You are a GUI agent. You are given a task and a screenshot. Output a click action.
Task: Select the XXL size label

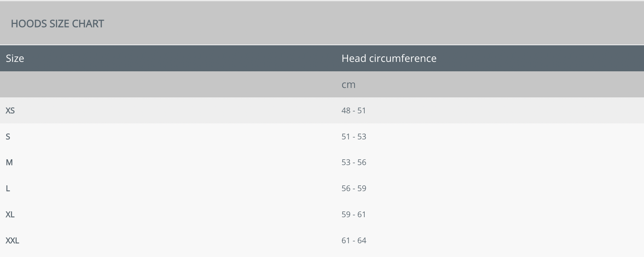click(x=12, y=241)
